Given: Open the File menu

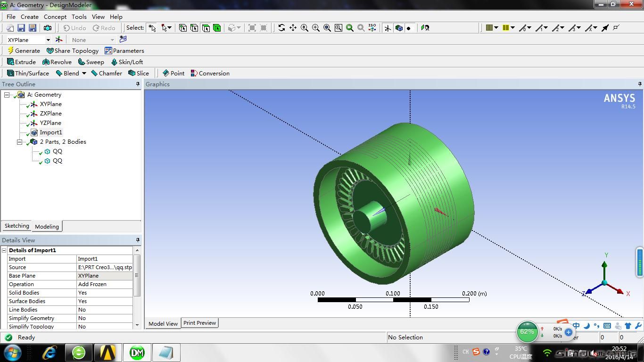Looking at the screenshot, I should coord(11,16).
